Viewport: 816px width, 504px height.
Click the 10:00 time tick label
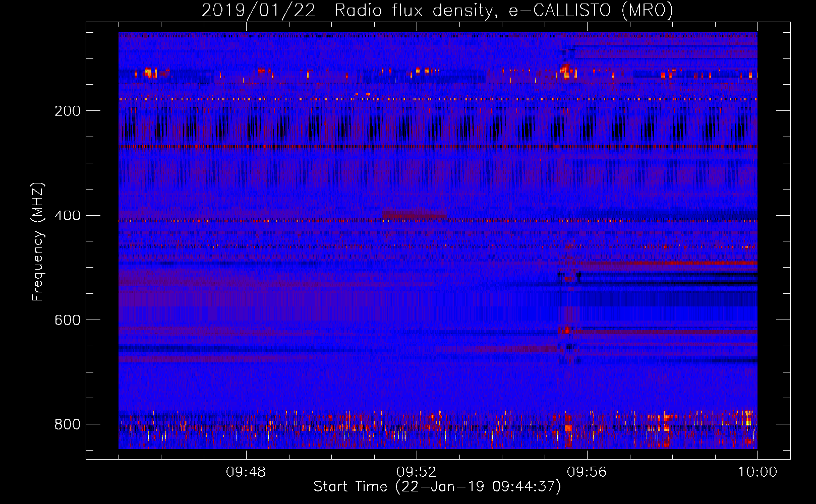tap(757, 472)
